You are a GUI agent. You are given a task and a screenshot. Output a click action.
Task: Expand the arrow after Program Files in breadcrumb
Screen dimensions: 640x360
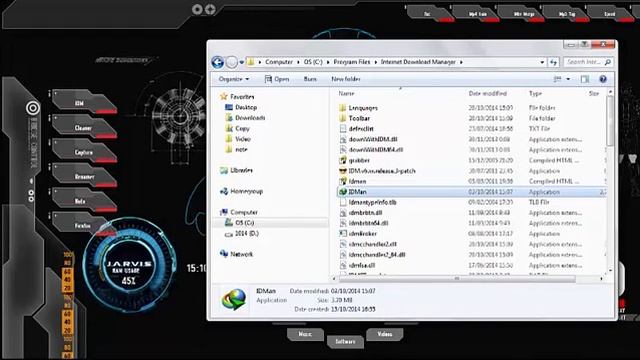376,62
